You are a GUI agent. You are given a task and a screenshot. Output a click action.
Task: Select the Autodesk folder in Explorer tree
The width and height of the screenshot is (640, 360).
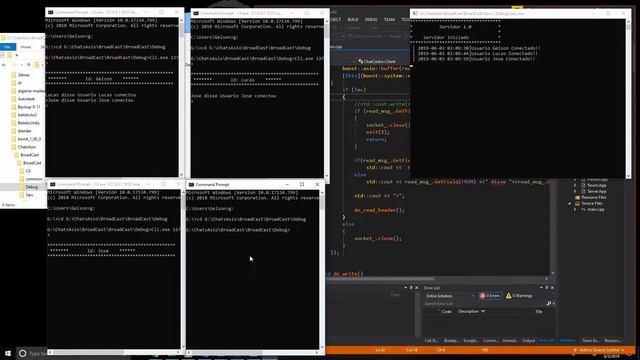(26, 99)
